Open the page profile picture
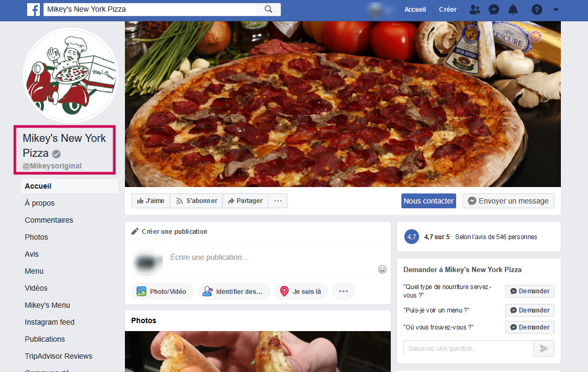The height and width of the screenshot is (372, 588). 71,75
